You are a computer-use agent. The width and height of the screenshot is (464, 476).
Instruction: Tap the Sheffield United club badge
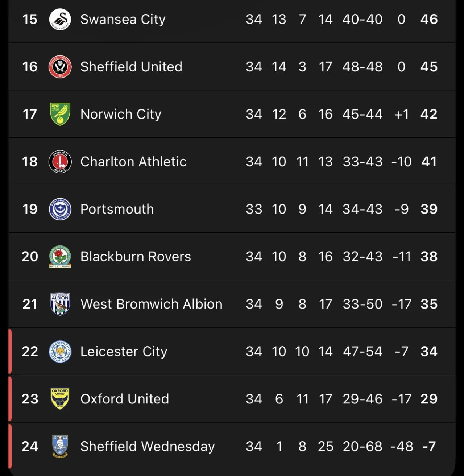tap(60, 67)
